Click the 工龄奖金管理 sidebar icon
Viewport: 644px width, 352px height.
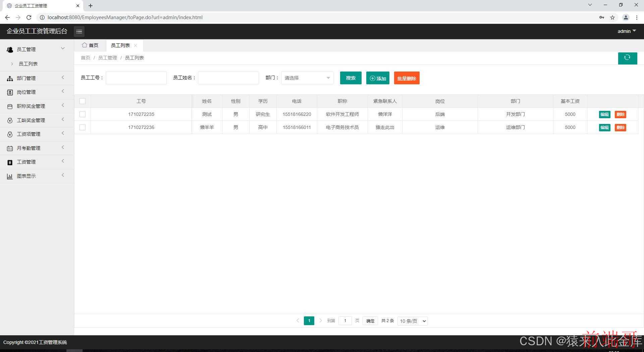pos(10,120)
